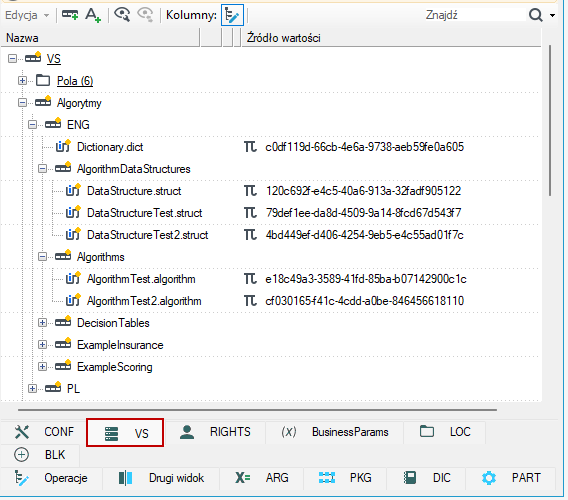The width and height of the screenshot is (568, 500).
Task: Select AlgorithmTest.algorithm in the tree
Action: click(141, 279)
